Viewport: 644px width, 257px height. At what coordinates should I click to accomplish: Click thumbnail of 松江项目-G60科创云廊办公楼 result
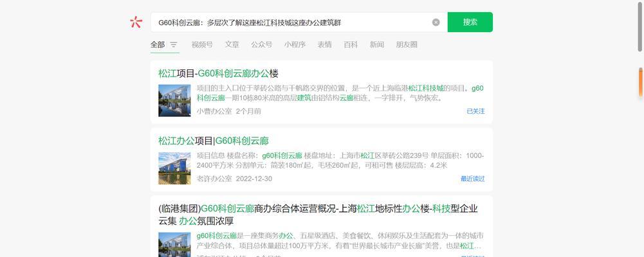pyautogui.click(x=174, y=100)
